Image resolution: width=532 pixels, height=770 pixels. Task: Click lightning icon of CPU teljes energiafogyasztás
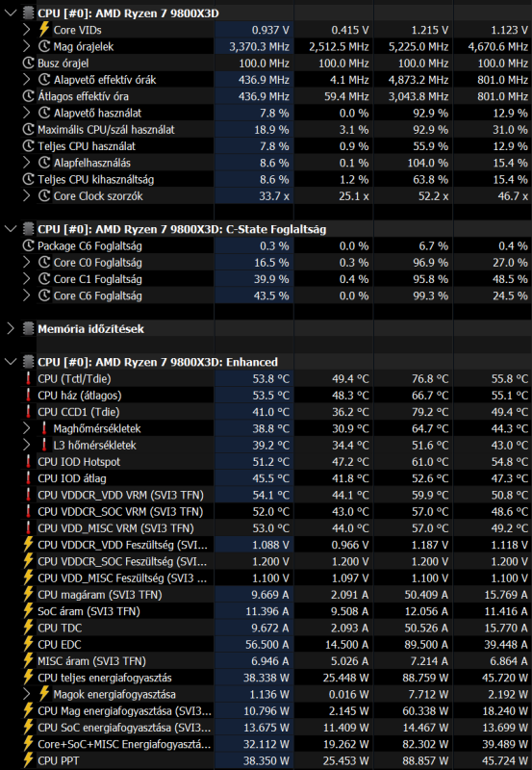[29, 678]
